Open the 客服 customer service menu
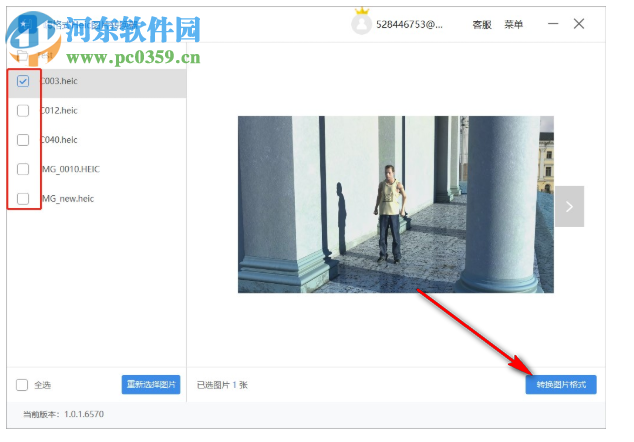This screenshot has width=634, height=442. pos(482,25)
